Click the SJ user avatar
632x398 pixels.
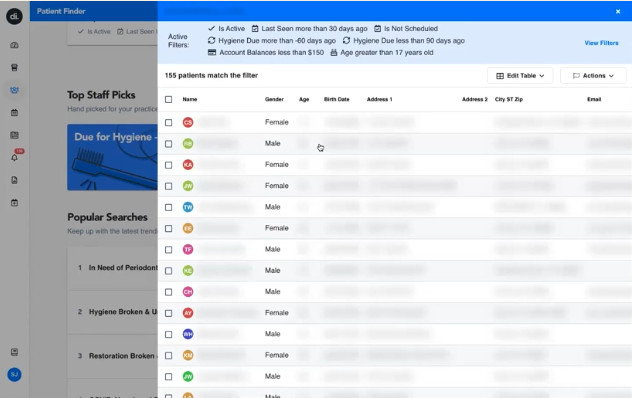(x=14, y=374)
